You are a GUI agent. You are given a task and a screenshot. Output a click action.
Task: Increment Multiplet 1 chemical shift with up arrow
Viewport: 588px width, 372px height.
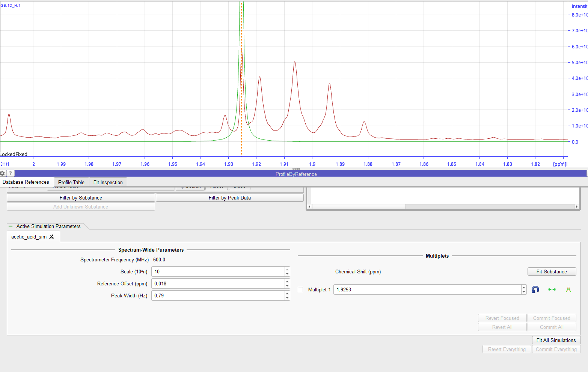[x=524, y=288]
